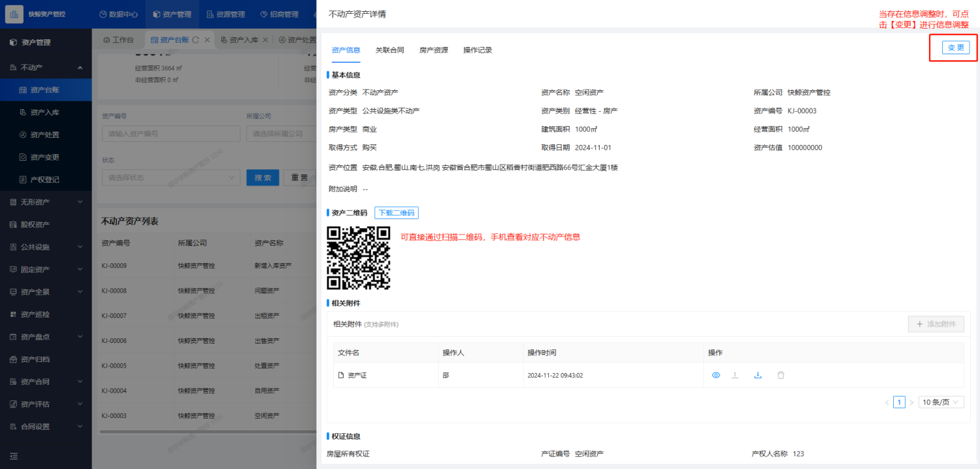Click the sidebar collapse icon at bottom
The image size is (980, 469).
coord(14,456)
